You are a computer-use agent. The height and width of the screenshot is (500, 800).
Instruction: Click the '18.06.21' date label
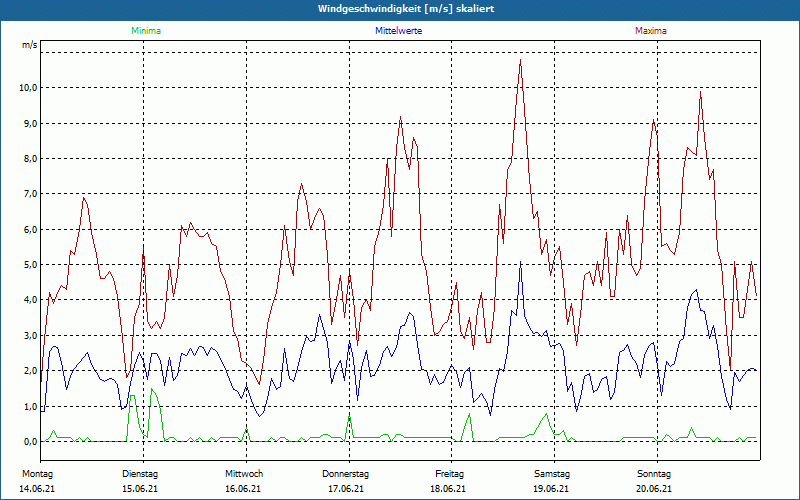(x=448, y=489)
